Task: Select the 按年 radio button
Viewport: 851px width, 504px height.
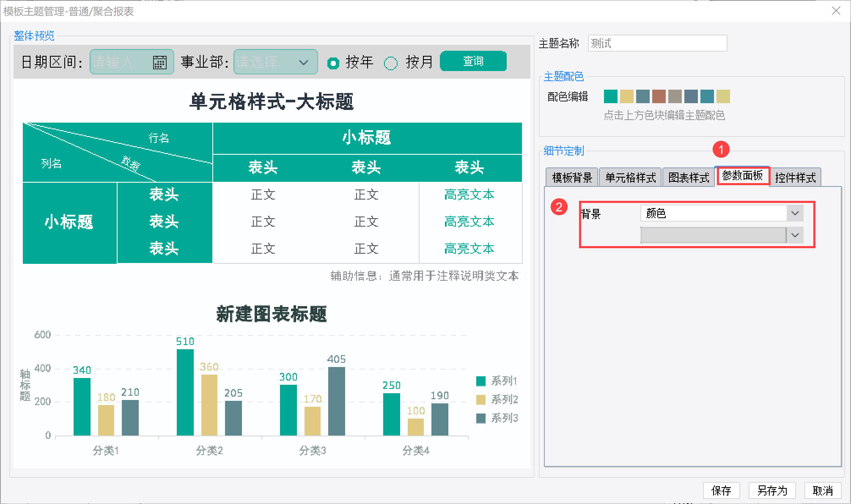Action: click(x=333, y=63)
